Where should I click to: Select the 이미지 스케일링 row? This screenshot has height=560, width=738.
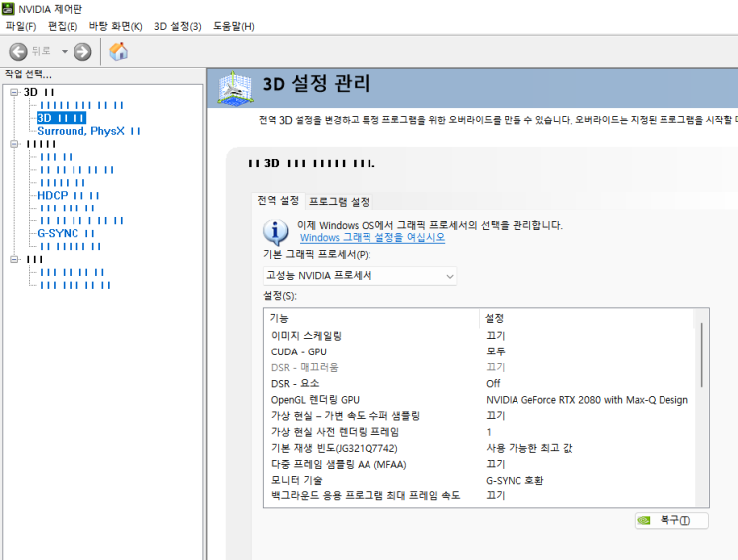coord(479,336)
